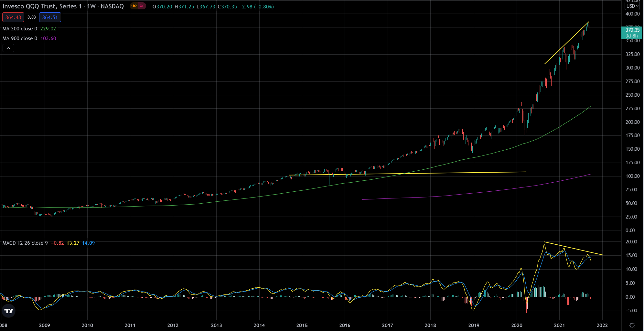Select the descending yellow trendline on the MACD pane
The height and width of the screenshot is (331, 644).
pyautogui.click(x=573, y=249)
